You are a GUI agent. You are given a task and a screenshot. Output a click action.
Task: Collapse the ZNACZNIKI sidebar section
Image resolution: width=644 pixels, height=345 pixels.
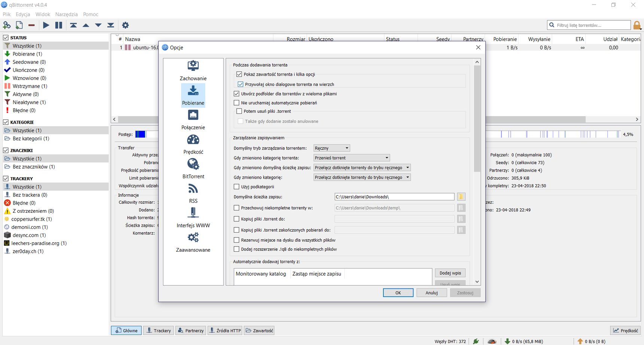click(6, 150)
